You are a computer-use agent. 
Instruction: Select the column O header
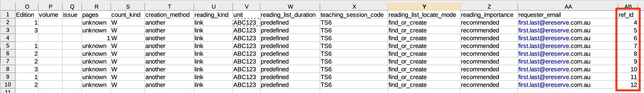point(27,7)
